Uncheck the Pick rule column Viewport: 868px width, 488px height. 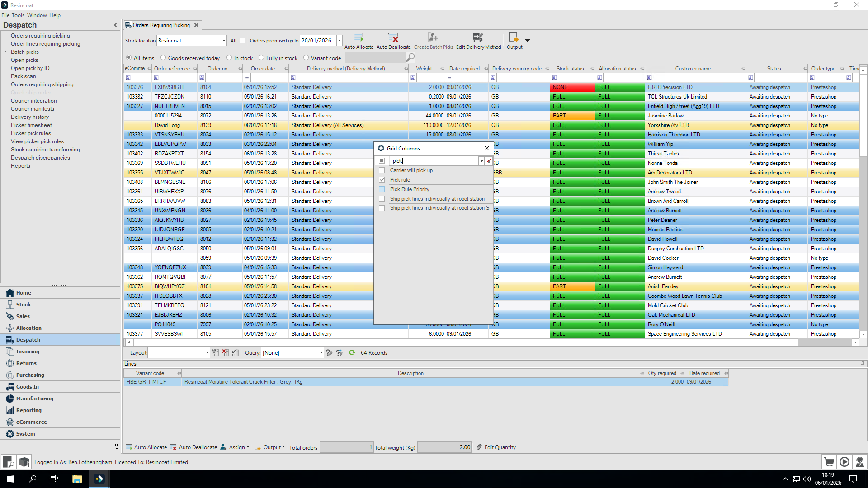tap(382, 180)
